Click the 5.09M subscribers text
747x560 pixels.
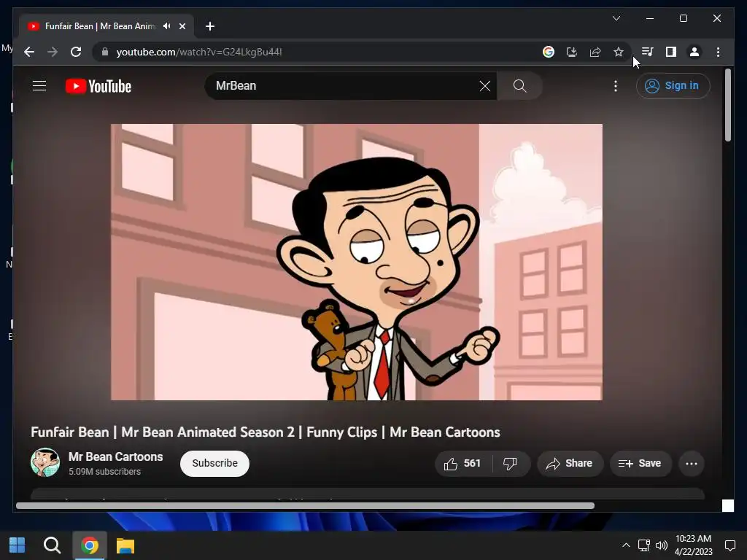[x=105, y=472]
